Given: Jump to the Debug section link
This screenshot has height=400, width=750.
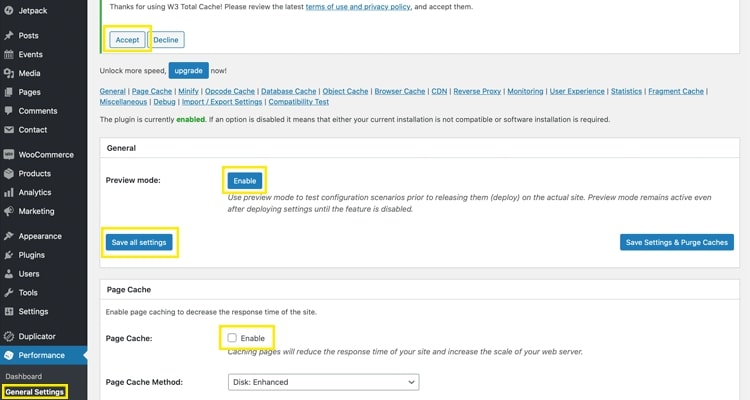Looking at the screenshot, I should coord(164,101).
